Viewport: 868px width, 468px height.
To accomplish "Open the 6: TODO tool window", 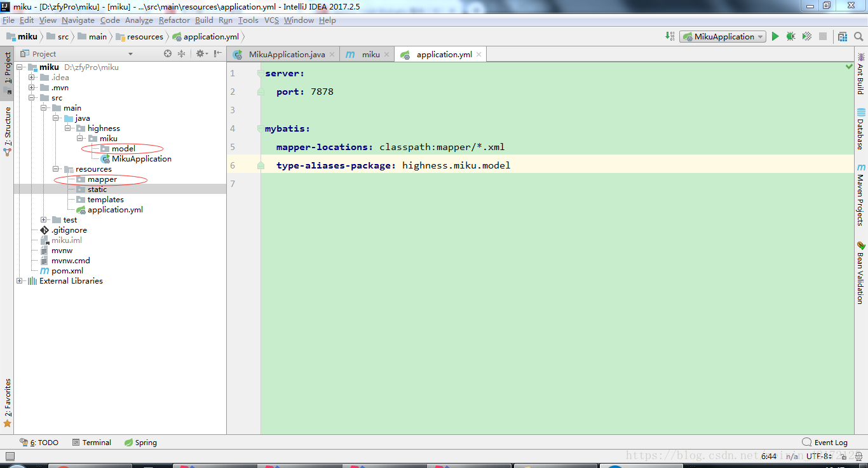I will click(x=39, y=442).
